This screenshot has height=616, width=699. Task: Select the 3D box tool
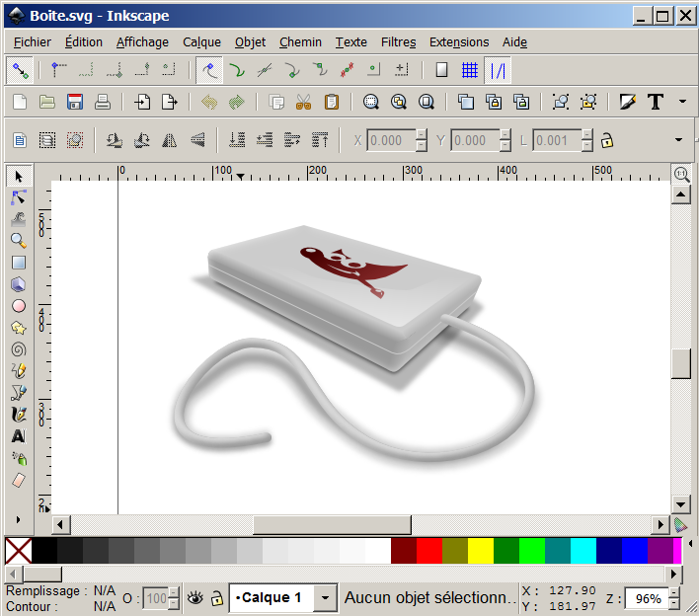19,284
